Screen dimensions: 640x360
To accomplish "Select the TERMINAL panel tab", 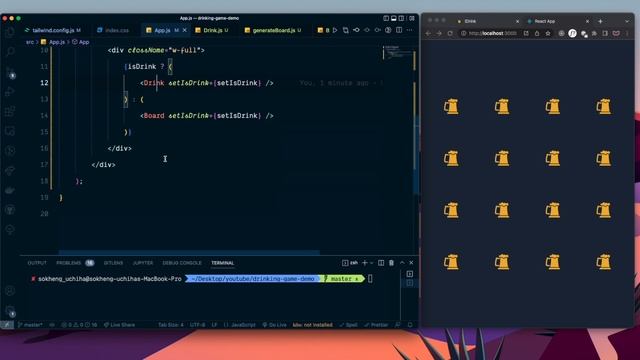I will click(222, 263).
